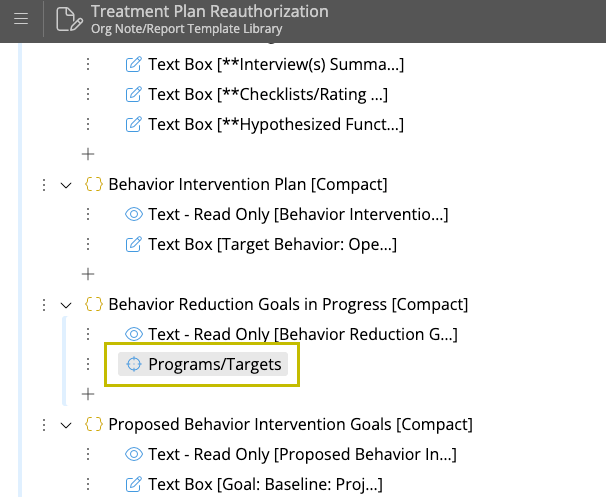Click the template edit document icon

68,19
